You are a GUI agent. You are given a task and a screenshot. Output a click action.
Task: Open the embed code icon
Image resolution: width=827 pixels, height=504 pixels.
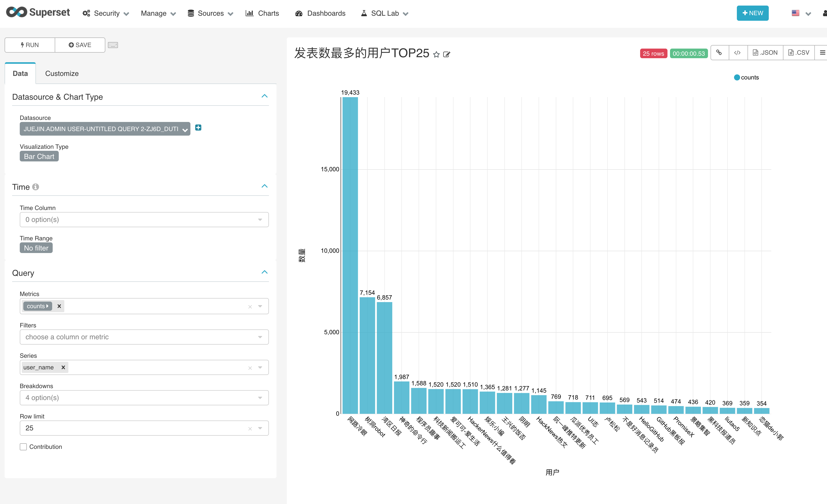(737, 53)
